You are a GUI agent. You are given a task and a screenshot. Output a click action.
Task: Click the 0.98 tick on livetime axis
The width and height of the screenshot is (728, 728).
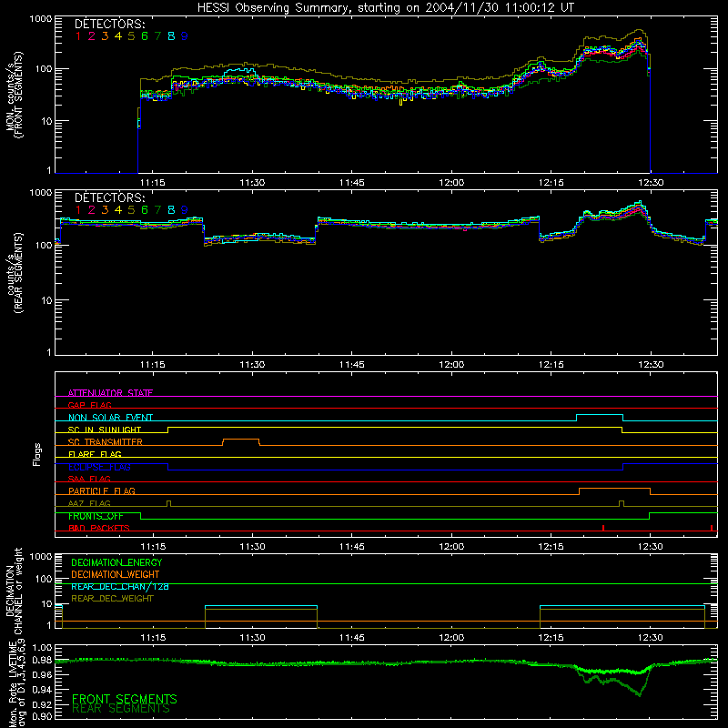pyautogui.click(x=41, y=661)
